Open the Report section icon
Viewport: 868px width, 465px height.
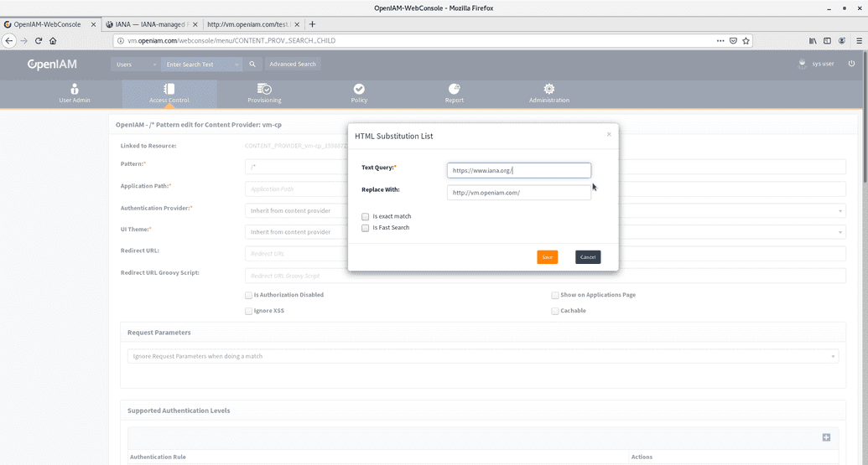[454, 89]
